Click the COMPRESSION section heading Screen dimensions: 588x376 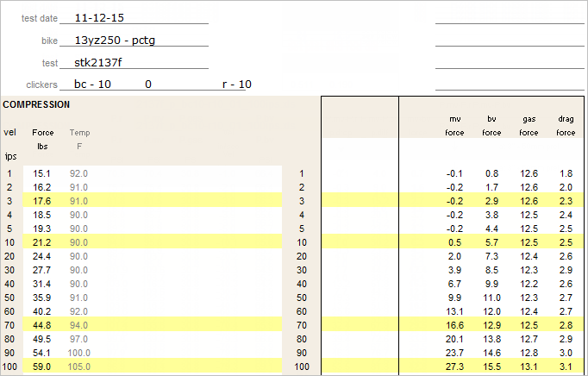36,104
